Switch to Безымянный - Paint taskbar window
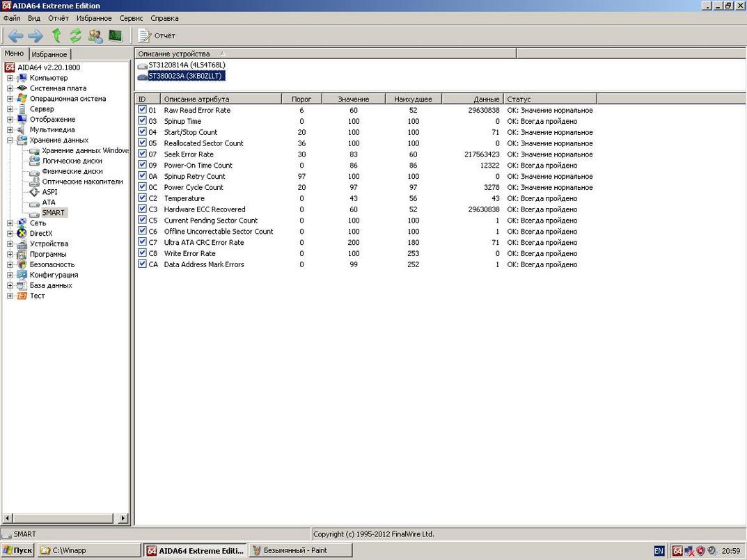 (300, 550)
